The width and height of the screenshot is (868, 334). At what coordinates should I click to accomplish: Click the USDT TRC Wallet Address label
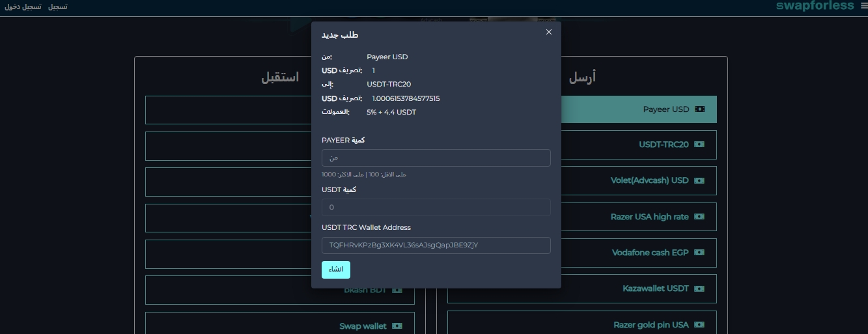pos(366,228)
